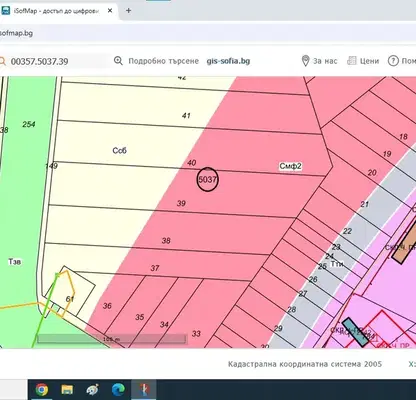The width and height of the screenshot is (416, 400).
Task: Open Microsoft Edge from the taskbar
Action: 118,389
